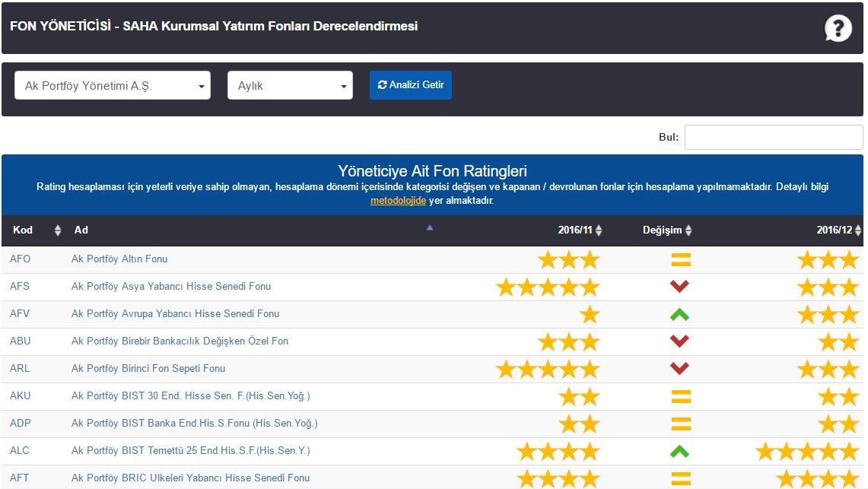Sort by the Ad column arrow

tap(430, 227)
